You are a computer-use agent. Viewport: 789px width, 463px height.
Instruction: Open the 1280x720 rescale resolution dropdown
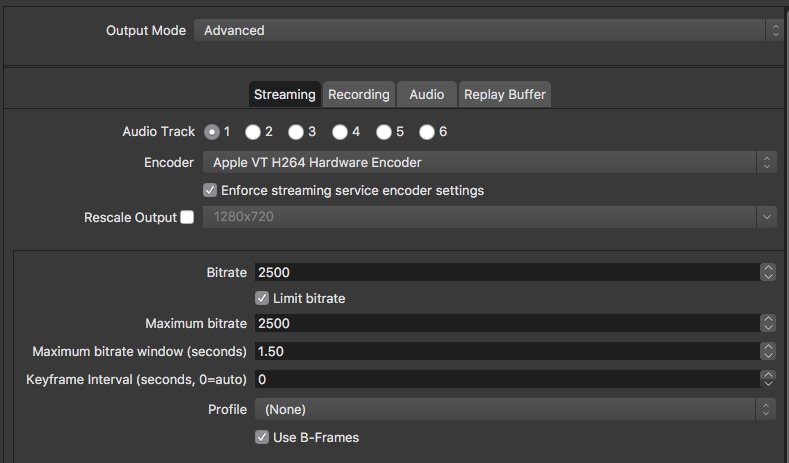[488, 217]
